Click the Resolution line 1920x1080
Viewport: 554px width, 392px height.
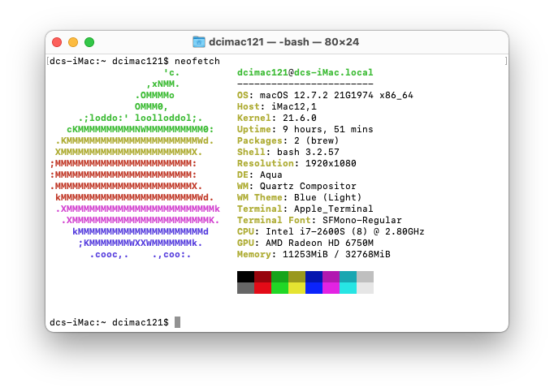pos(296,163)
